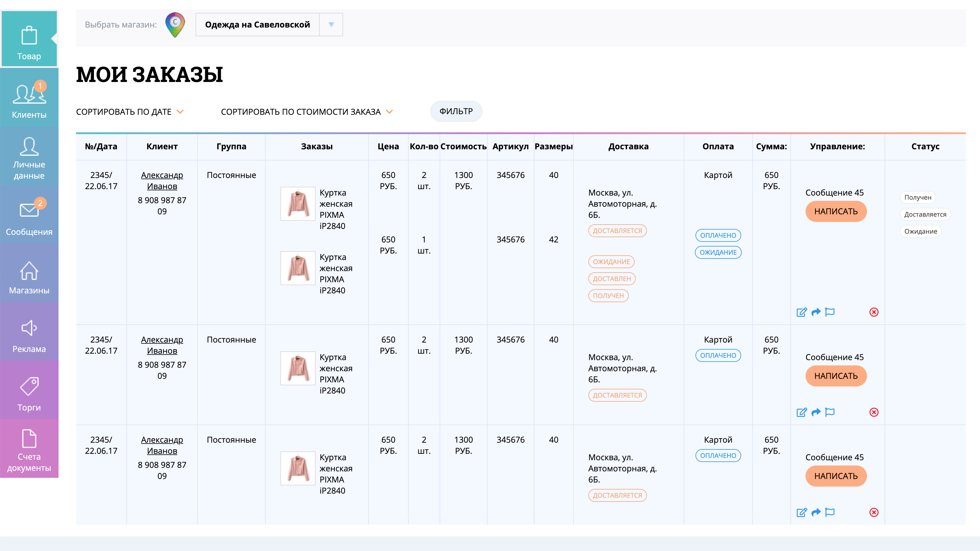Toggle ОЖИДАНИЕ payment tag in first order
980x551 pixels.
[x=718, y=252]
